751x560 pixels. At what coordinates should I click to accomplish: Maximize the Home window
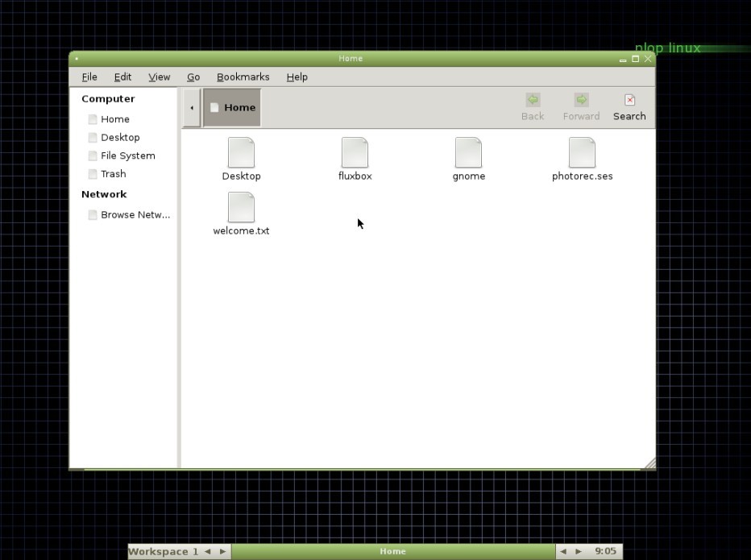point(636,59)
